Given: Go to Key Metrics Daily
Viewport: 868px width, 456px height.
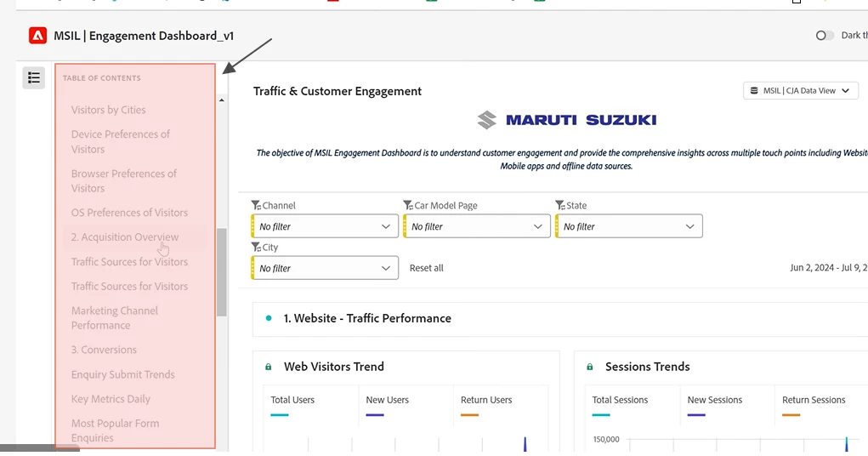Looking at the screenshot, I should (111, 399).
